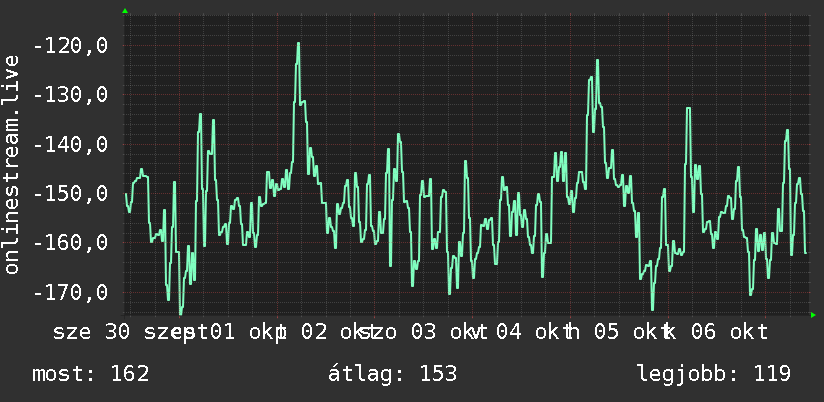Click the green arrow atop the y-axis
This screenshot has height=402, width=824.
pyautogui.click(x=125, y=11)
